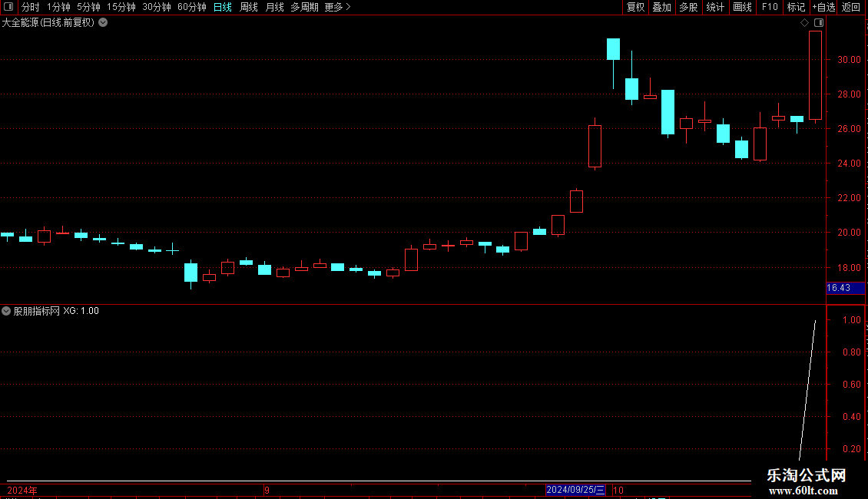
Task: Open the 复权 adjustment menu
Action: click(x=635, y=7)
